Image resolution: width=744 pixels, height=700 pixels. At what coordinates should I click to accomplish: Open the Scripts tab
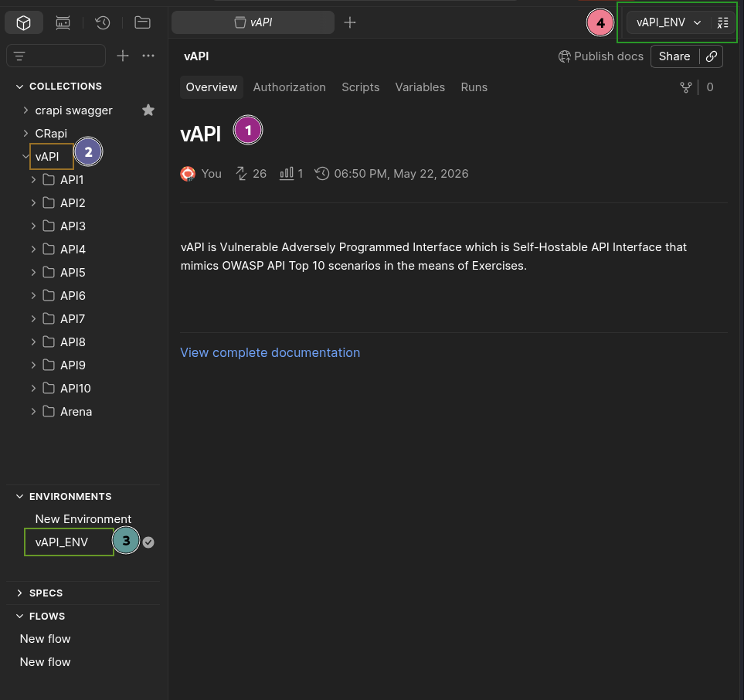[361, 87]
